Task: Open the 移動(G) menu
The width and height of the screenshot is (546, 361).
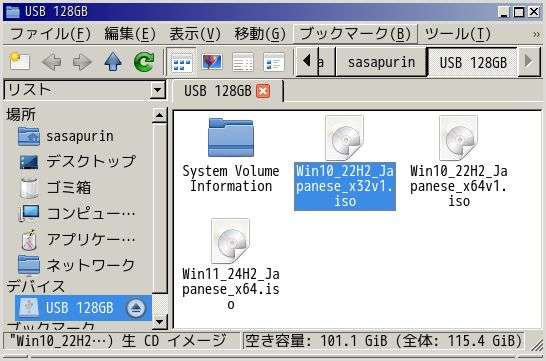Action: [260, 34]
